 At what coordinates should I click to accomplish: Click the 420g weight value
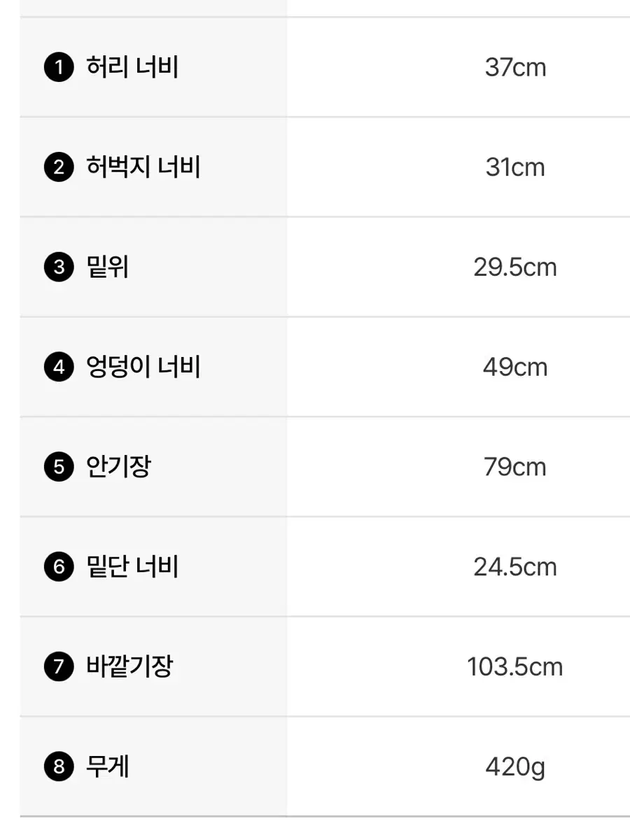pos(515,767)
